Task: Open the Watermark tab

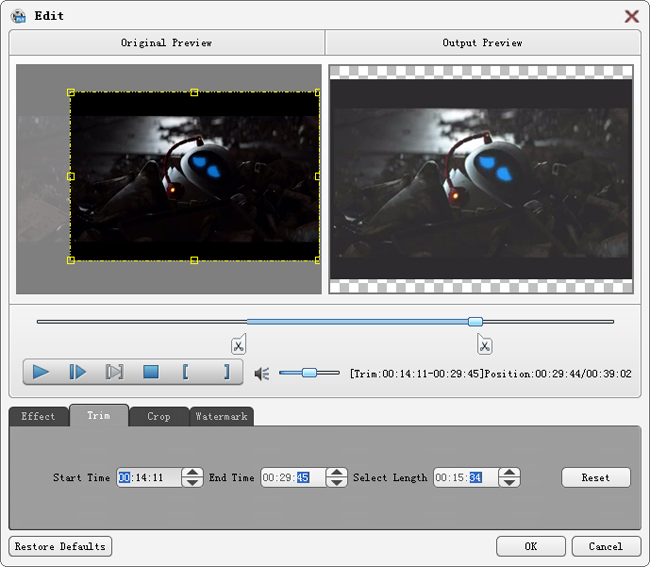Action: click(x=221, y=416)
